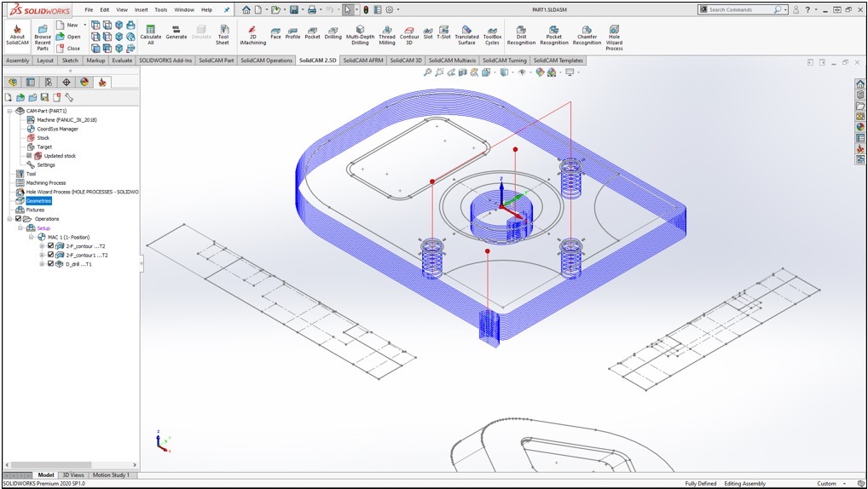Toggle checkbox for 2-F_contour1 ...T2
Viewport: 868px width, 489px height.
tap(51, 255)
